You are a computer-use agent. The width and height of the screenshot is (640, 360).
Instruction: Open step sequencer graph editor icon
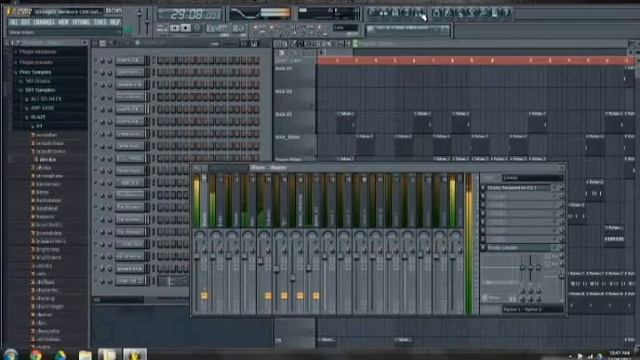point(244,43)
